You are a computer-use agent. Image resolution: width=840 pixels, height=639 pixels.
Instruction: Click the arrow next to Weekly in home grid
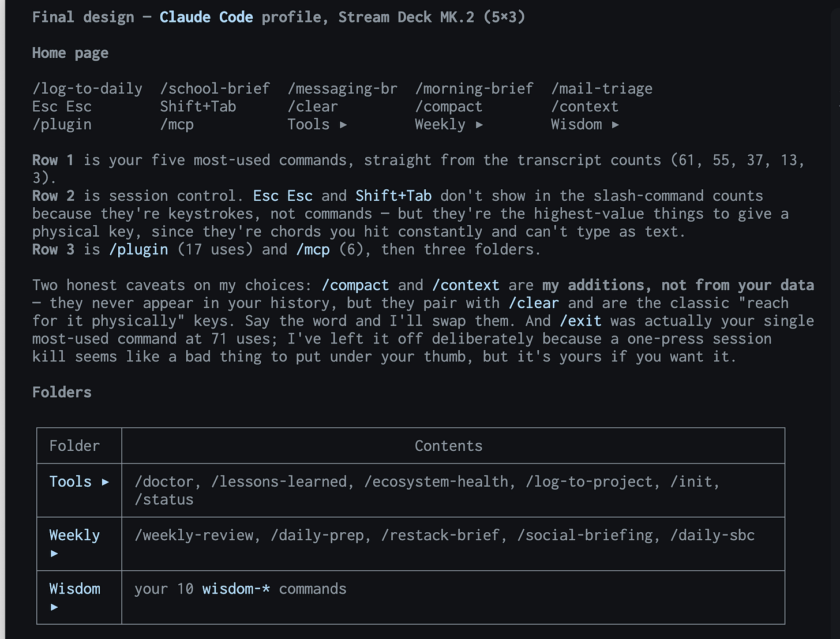(x=479, y=125)
